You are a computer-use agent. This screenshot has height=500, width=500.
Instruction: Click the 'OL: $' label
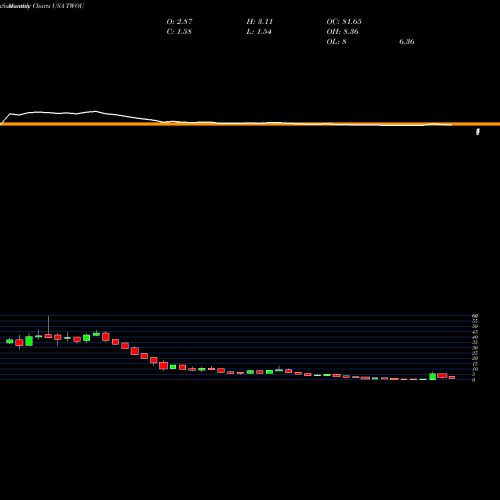pyautogui.click(x=336, y=42)
